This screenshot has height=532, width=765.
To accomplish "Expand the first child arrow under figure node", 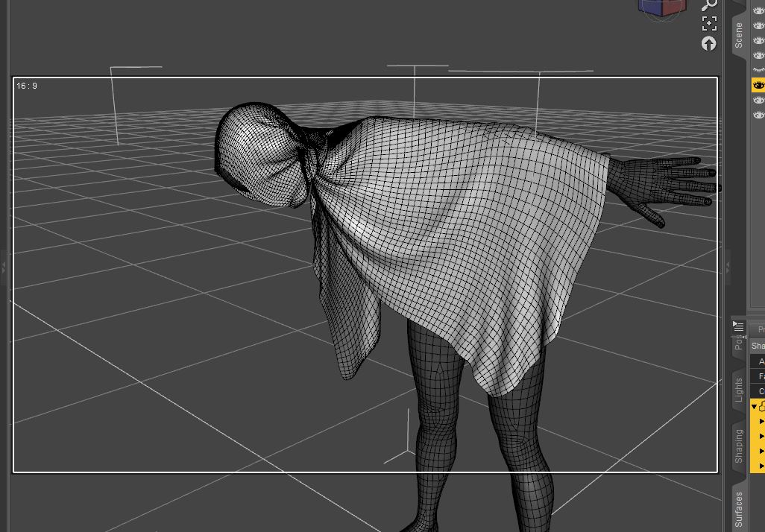I will pos(761,421).
